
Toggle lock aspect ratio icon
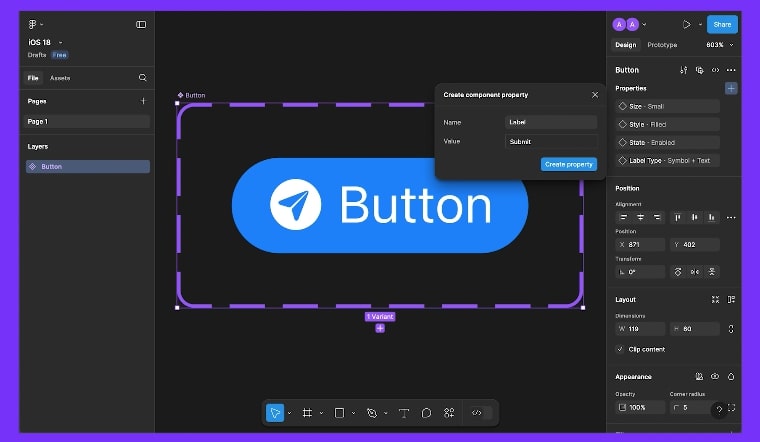731,329
